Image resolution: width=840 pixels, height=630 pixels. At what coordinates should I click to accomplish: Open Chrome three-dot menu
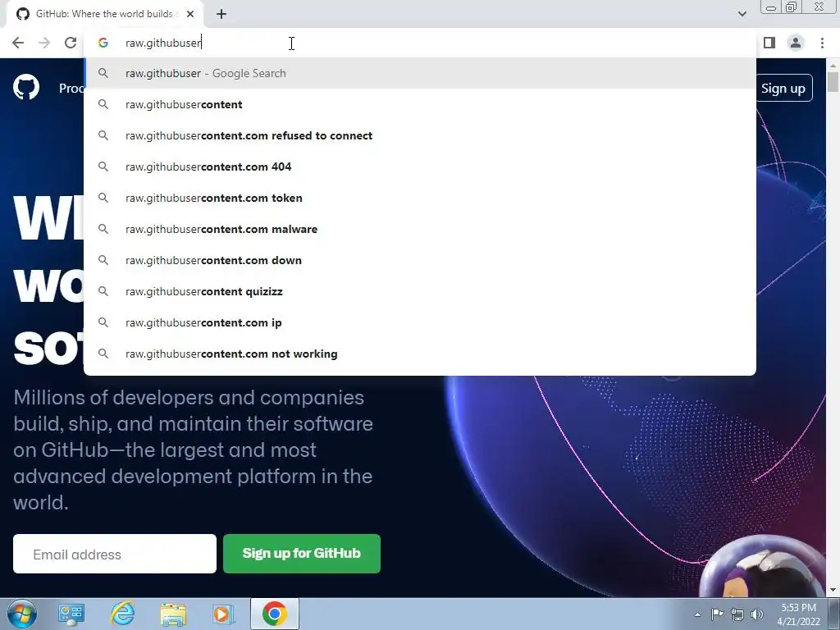(822, 43)
